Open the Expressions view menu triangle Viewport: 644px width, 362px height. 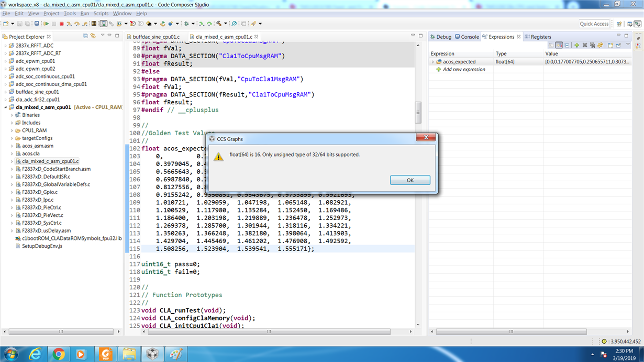point(628,45)
